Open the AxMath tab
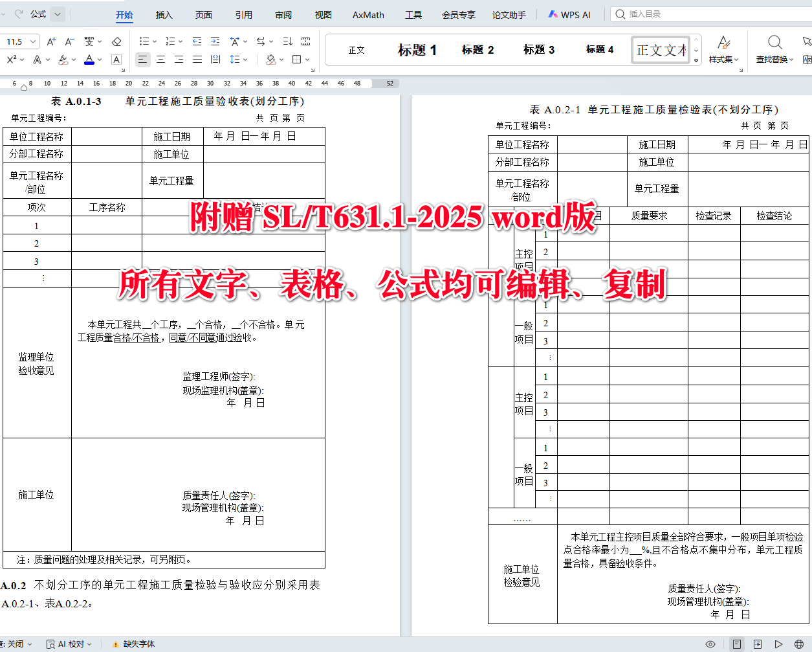The height and width of the screenshot is (652, 812). click(x=368, y=15)
